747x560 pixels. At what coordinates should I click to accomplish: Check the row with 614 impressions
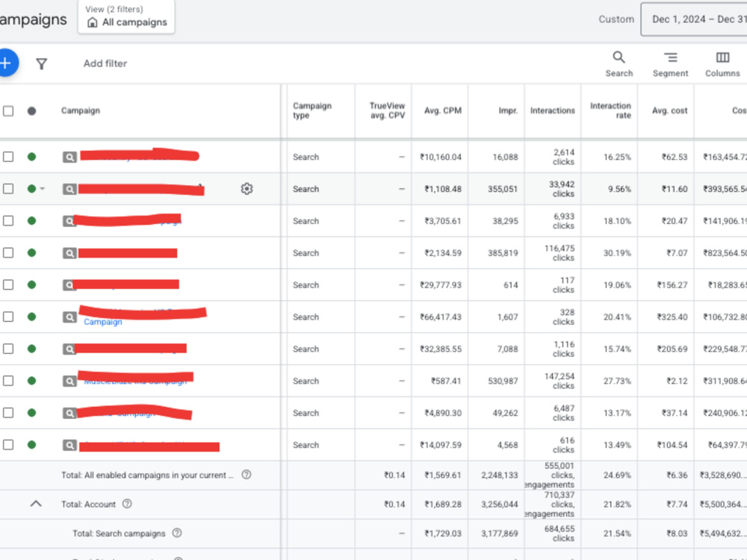8,284
